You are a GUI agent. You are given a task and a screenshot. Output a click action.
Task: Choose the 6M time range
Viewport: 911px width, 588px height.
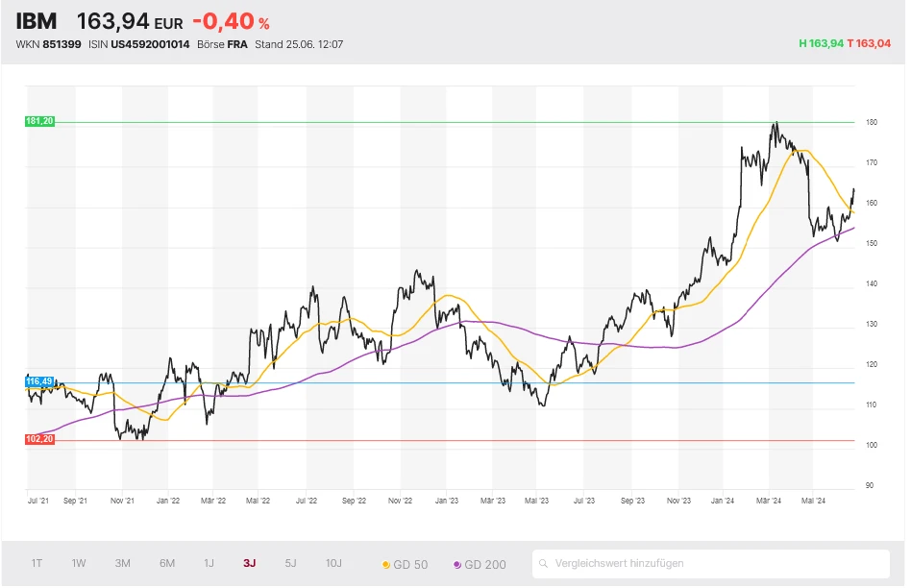click(166, 564)
